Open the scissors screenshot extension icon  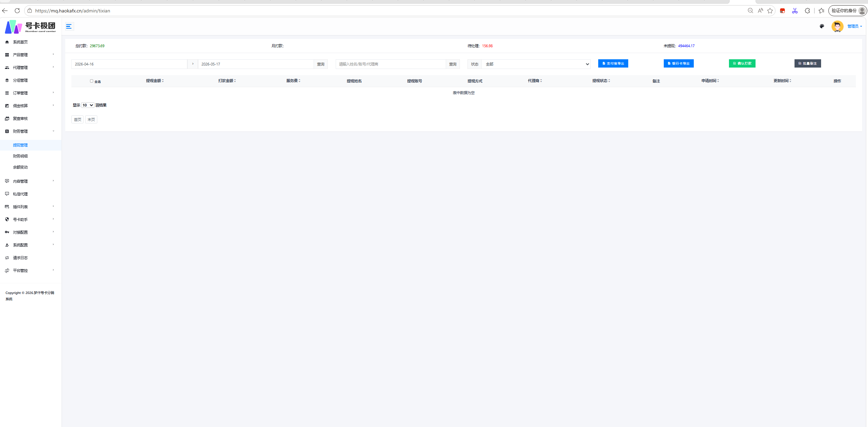click(x=795, y=11)
